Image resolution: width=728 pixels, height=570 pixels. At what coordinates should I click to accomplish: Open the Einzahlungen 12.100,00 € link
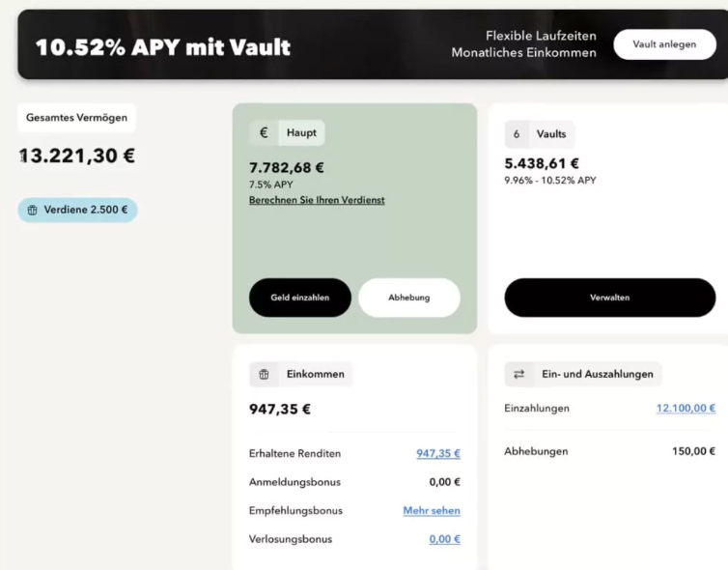pyautogui.click(x=686, y=409)
